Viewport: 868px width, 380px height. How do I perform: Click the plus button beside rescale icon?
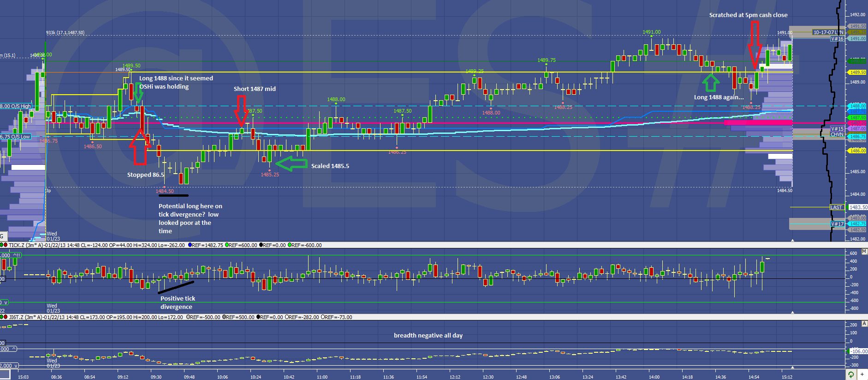(862, 374)
